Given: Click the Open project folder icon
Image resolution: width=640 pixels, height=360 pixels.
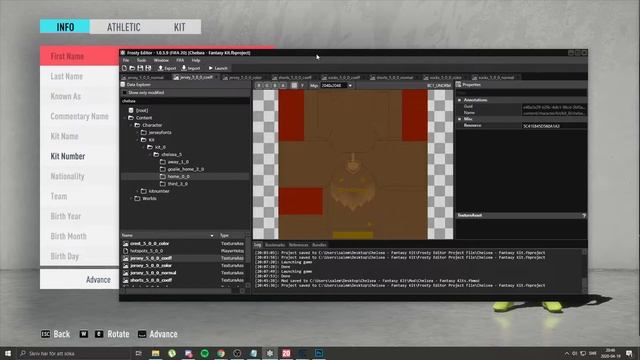Looking at the screenshot, I should pos(132,68).
